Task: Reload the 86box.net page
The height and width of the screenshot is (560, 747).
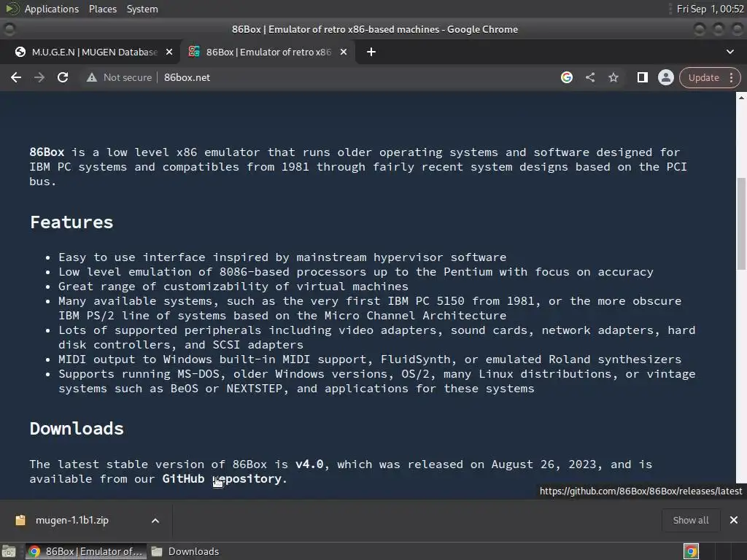Action: (x=63, y=77)
